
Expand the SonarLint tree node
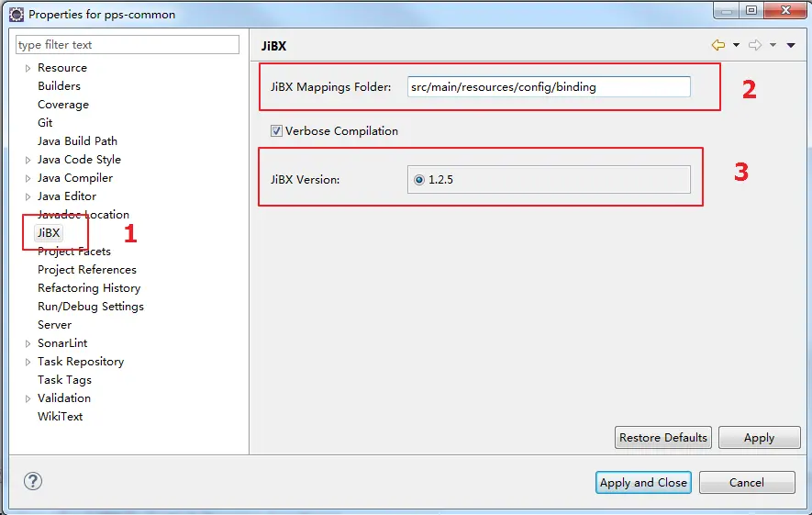click(28, 343)
